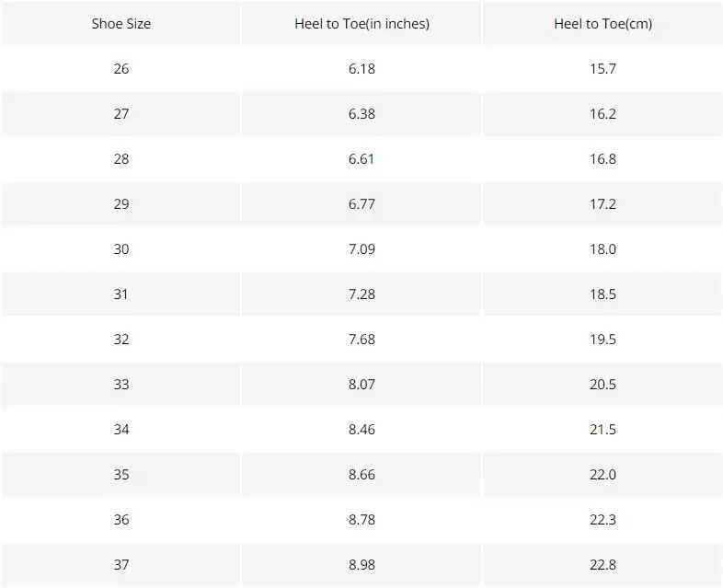The height and width of the screenshot is (588, 723).
Task: Click the 8.98 inches value
Action: pyautogui.click(x=362, y=564)
